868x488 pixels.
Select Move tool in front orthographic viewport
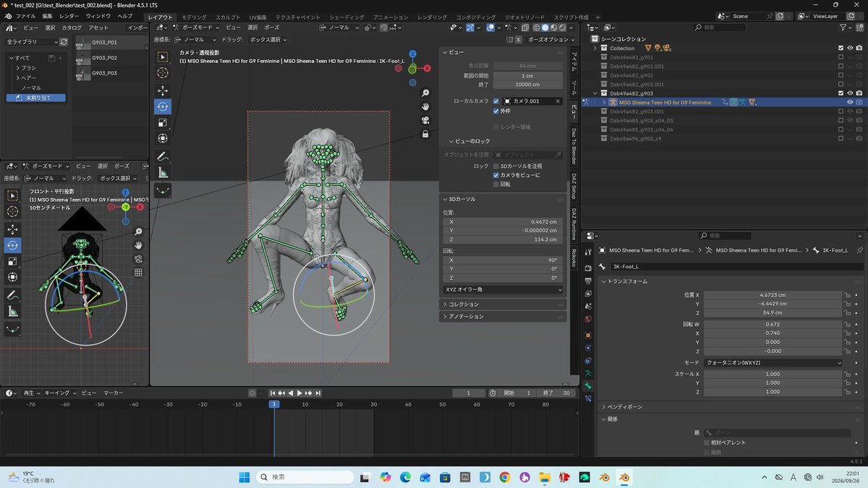pyautogui.click(x=13, y=229)
